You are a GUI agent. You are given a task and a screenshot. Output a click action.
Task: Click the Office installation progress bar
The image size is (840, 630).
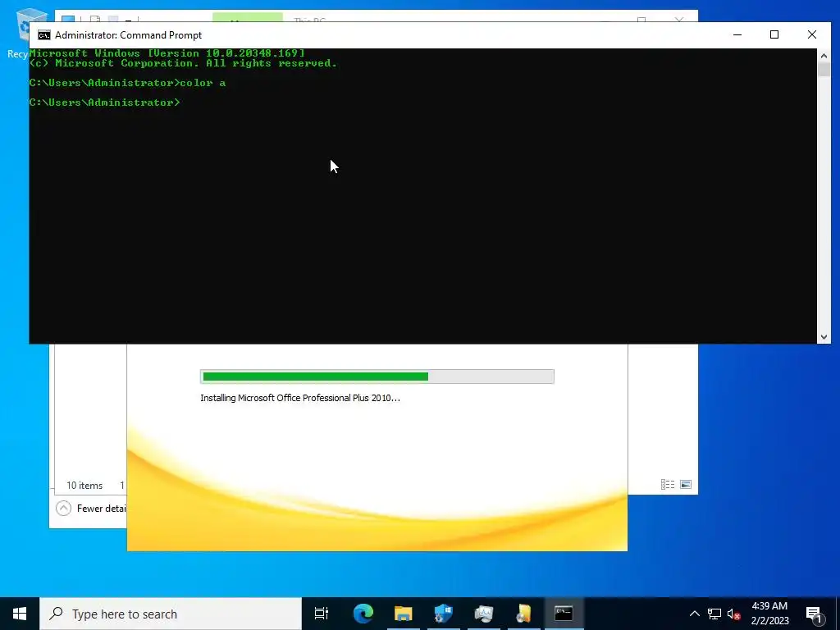point(377,377)
